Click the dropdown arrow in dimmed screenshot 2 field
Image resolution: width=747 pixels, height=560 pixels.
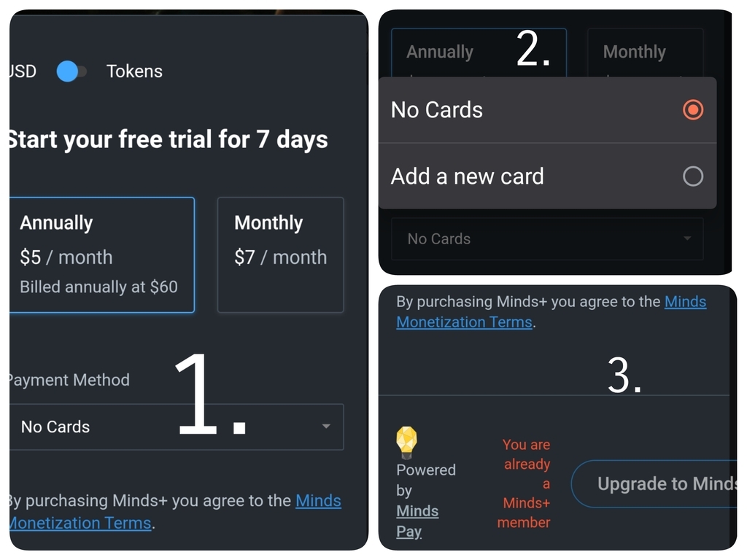[x=686, y=239]
